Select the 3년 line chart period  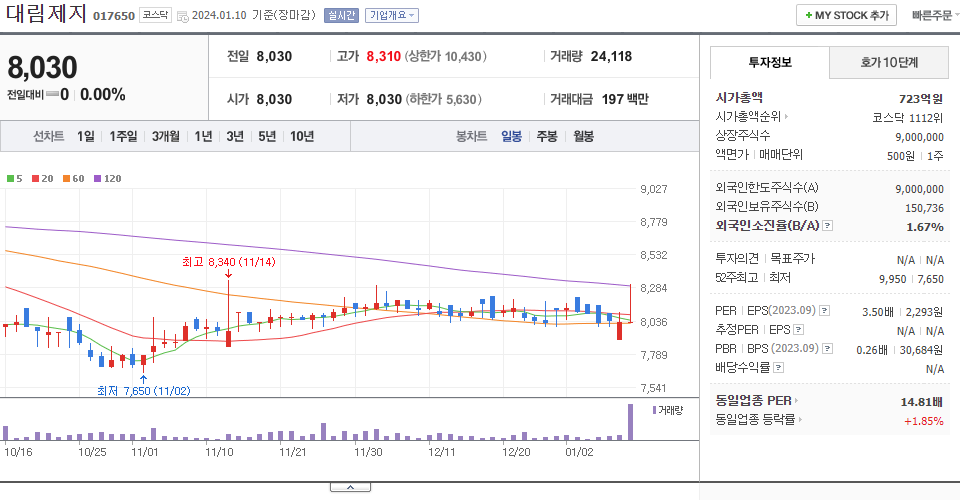coord(235,136)
